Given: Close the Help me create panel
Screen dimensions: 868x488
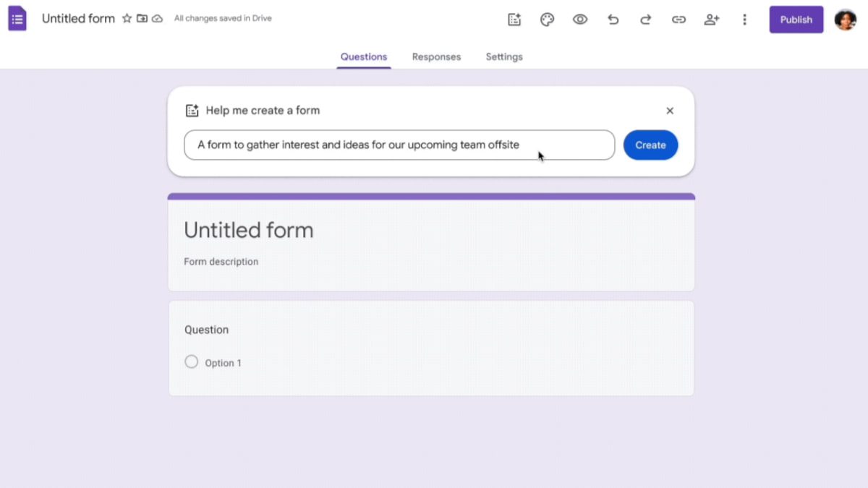Looking at the screenshot, I should coord(670,111).
